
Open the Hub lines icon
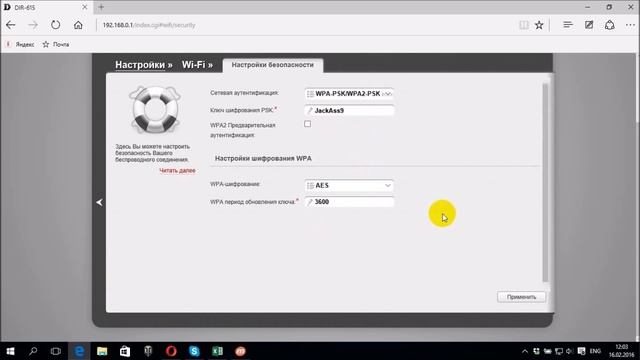tap(568, 25)
